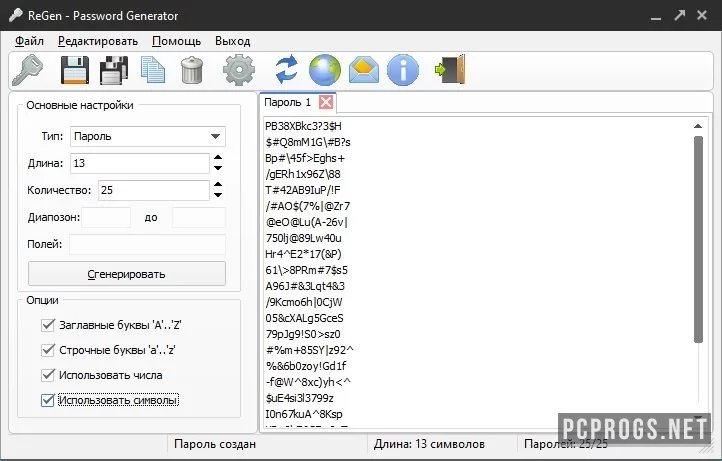Click the blue refresh arrows icon
Screen dimensions: 722x461
(x=286, y=70)
